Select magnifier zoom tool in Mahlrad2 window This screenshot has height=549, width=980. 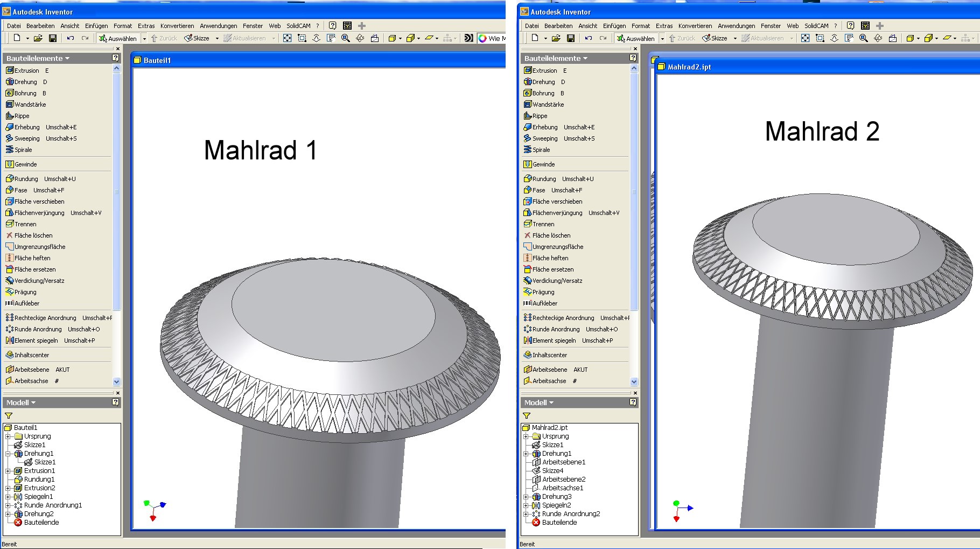[x=864, y=38]
